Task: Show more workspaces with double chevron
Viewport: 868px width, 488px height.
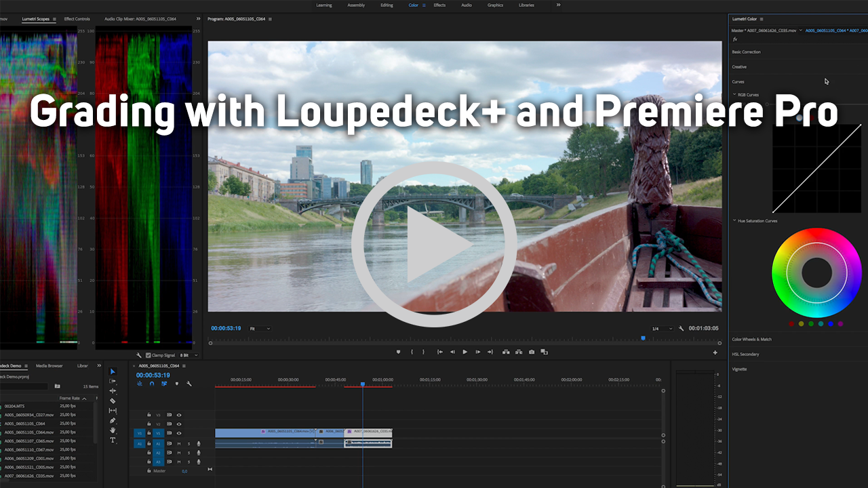Action: [x=559, y=5]
